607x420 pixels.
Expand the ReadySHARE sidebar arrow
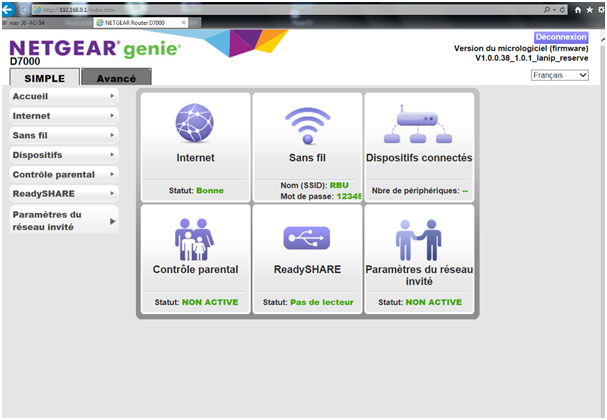point(112,193)
